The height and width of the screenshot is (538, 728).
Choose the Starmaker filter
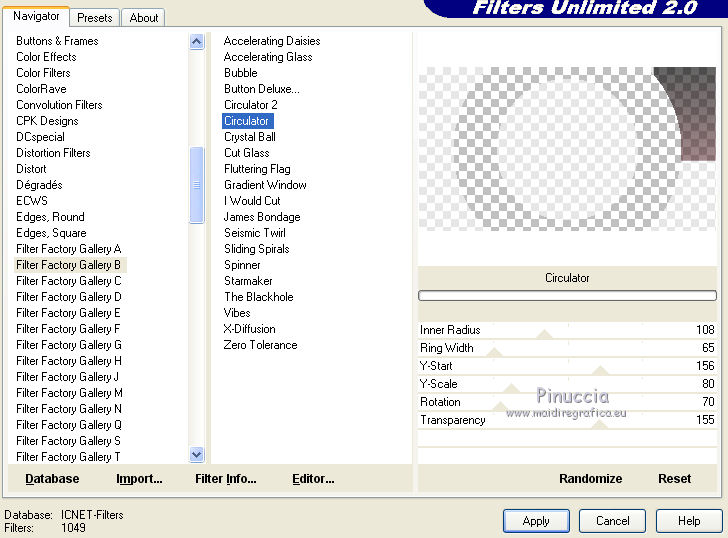tap(248, 281)
